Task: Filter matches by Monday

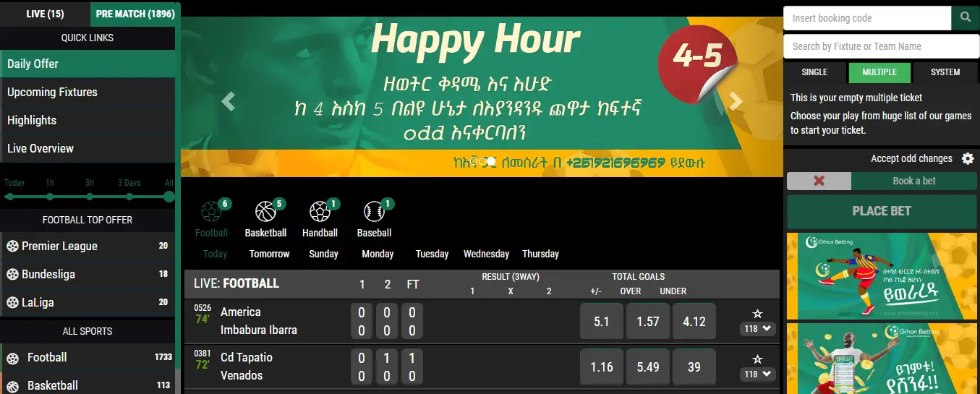Action: [378, 254]
